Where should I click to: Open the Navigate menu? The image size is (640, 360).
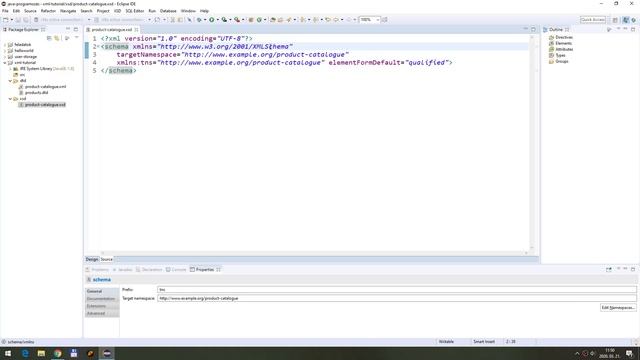68,11
